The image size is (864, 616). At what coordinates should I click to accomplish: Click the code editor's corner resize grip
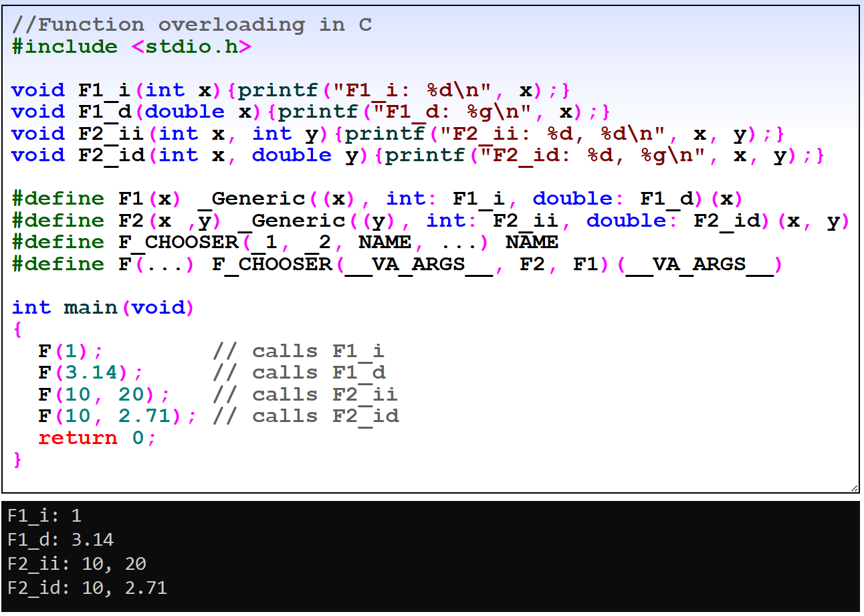pos(854,488)
